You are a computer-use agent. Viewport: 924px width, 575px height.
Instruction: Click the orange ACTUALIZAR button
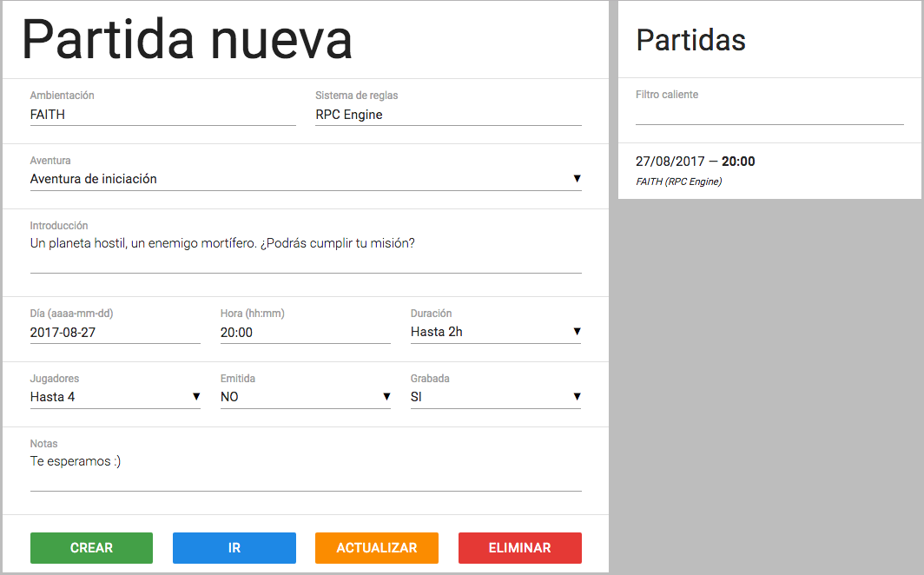pos(376,548)
